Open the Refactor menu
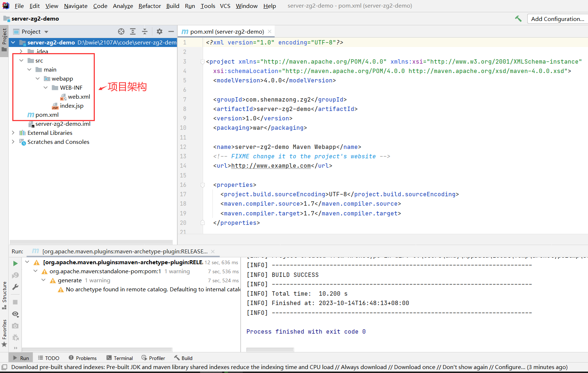 [150, 6]
